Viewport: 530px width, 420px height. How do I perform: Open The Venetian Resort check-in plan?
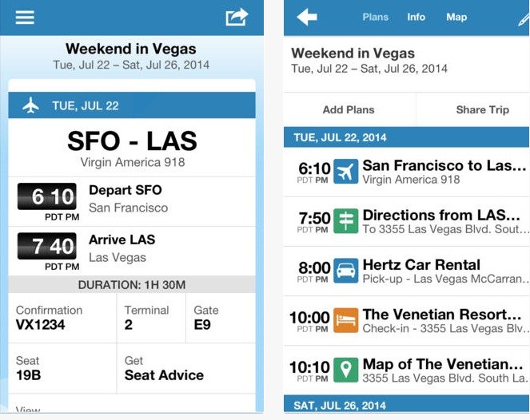pos(444,320)
